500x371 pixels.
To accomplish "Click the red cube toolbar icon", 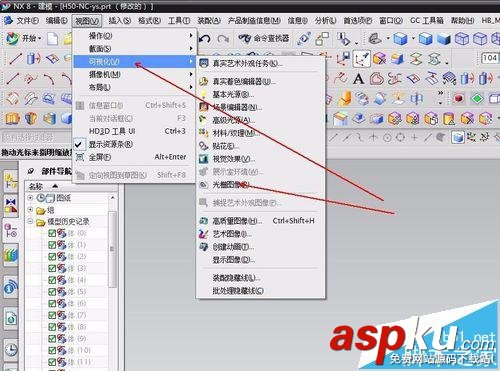I will pyautogui.click(x=459, y=99).
